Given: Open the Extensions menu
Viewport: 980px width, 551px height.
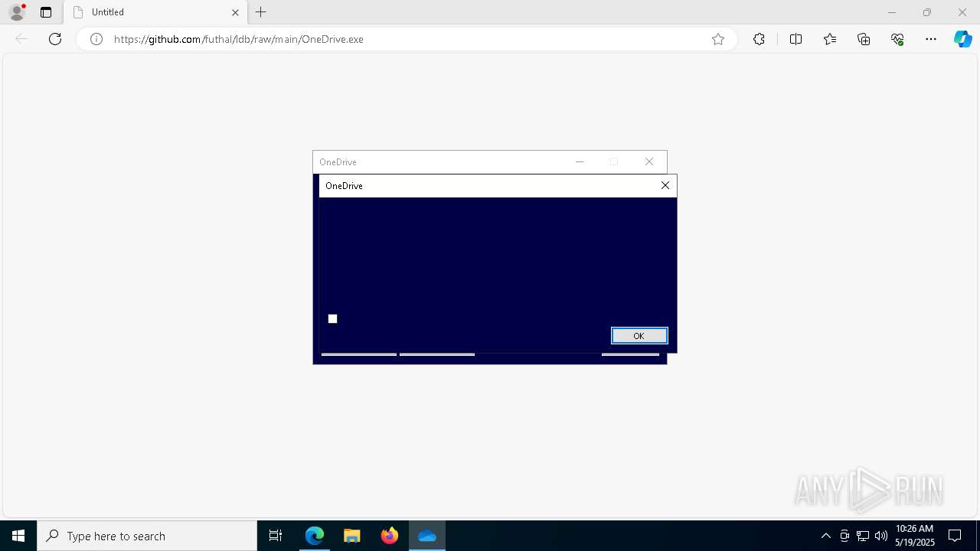Looking at the screenshot, I should [759, 39].
